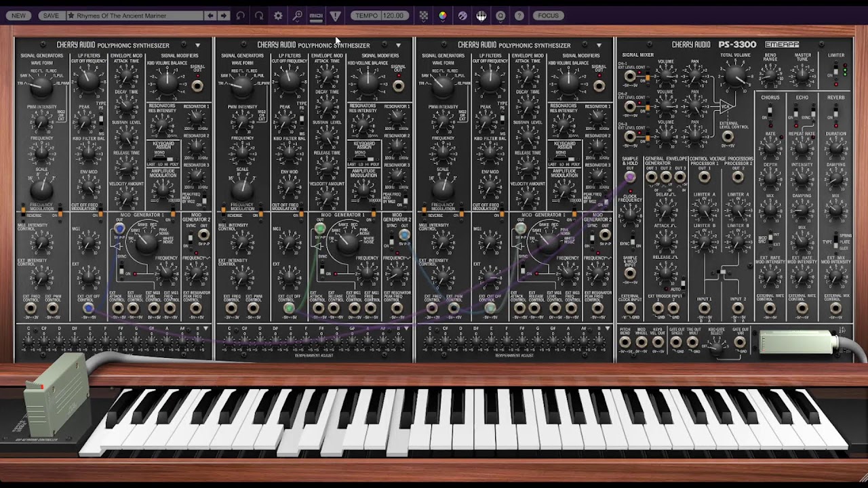Viewport: 868px width, 488px height.
Task: Click the Total Volume knob
Action: coord(736,77)
